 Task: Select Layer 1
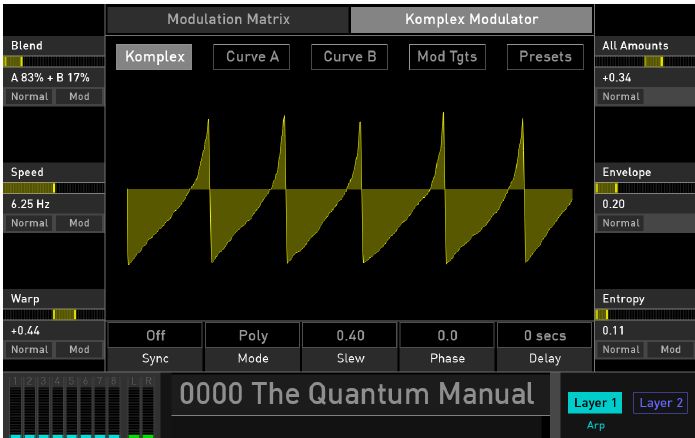[x=596, y=403]
